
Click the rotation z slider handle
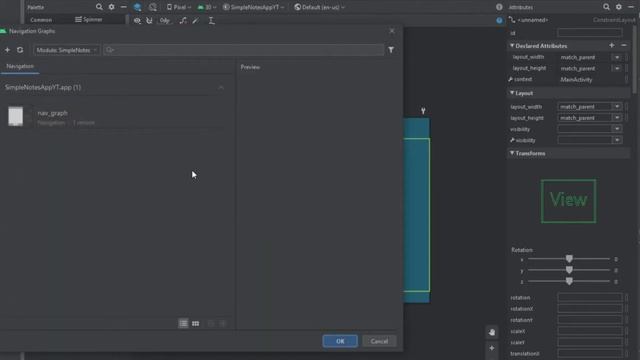[x=569, y=281]
